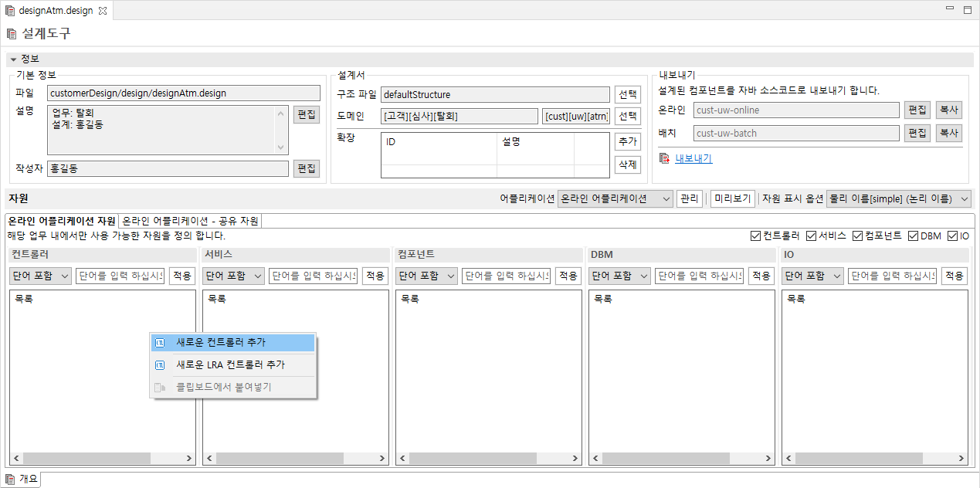Click the clipboard icon beside 클립보드에서 붙여넣기
This screenshot has width=980, height=488.
(x=161, y=385)
